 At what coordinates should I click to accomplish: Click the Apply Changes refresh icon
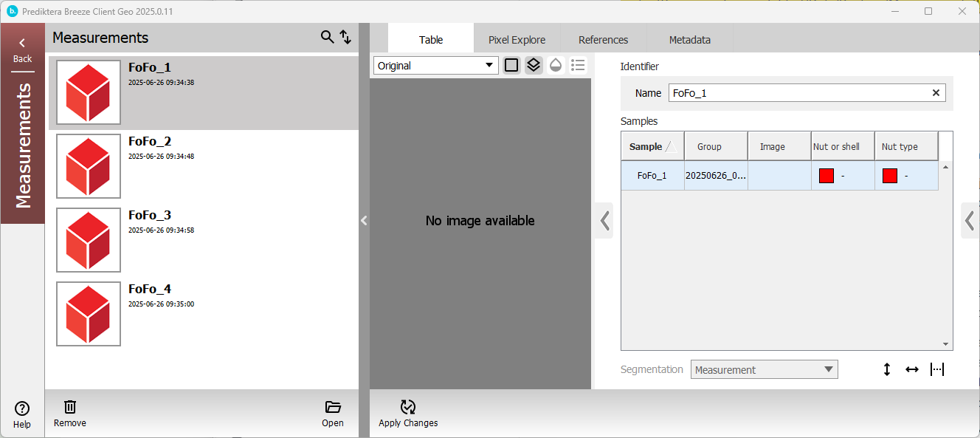tap(408, 407)
